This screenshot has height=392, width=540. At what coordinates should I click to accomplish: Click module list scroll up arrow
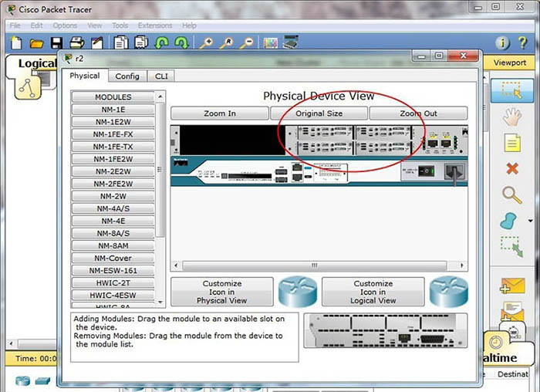click(x=160, y=96)
